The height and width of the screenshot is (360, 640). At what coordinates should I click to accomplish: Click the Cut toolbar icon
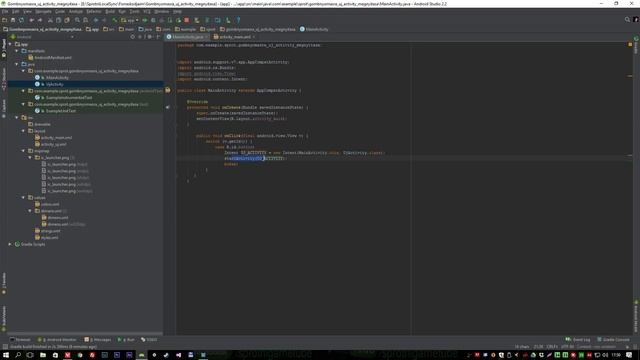pyautogui.click(x=50, y=20)
